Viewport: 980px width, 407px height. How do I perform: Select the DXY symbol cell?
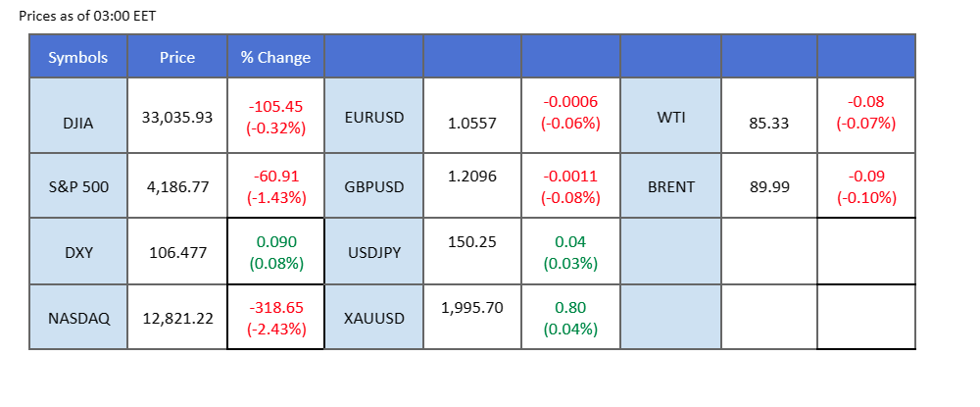point(78,252)
